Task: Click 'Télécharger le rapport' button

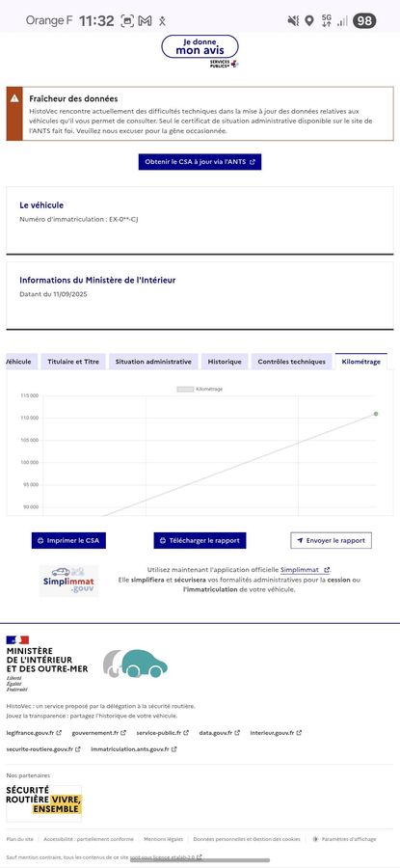Action: pos(200,540)
